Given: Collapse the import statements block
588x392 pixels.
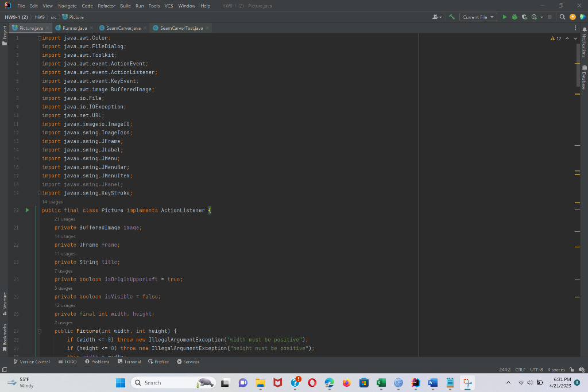Looking at the screenshot, I should coord(39,37).
